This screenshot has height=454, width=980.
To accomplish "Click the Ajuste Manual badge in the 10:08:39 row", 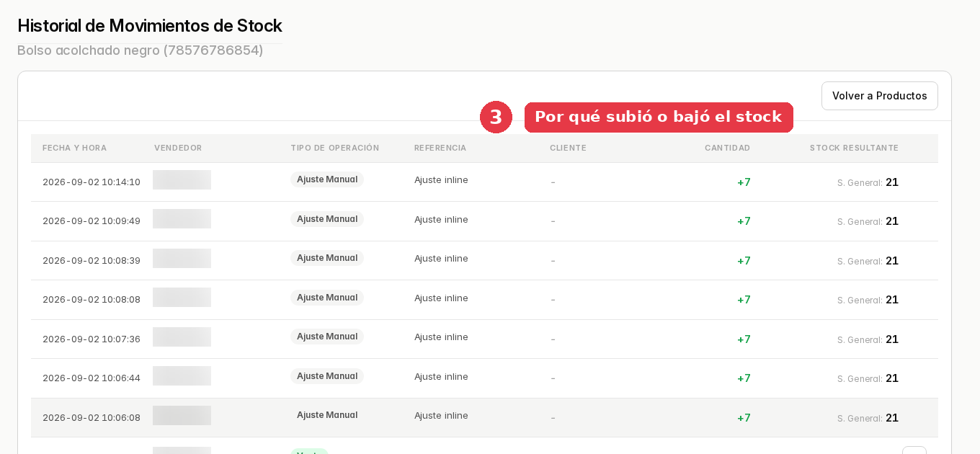I will (x=327, y=258).
